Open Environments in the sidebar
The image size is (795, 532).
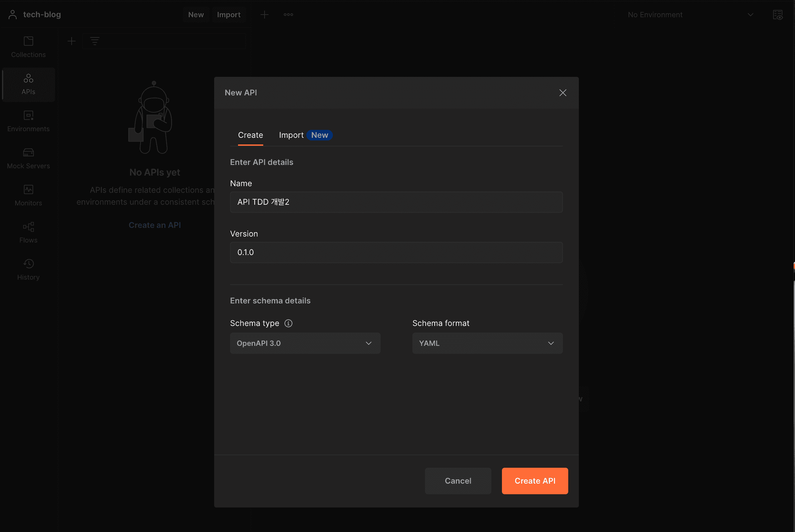(x=28, y=121)
